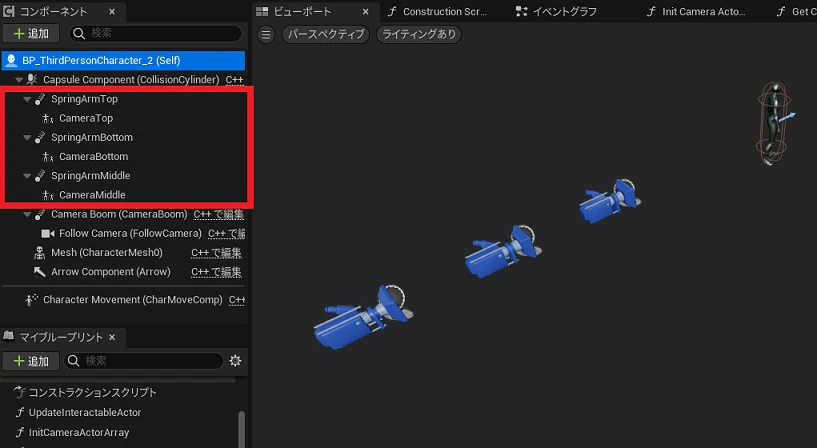Select BP_ThirdPersonCharacter_2 (Self) root row
Viewport: 817px width, 448px height.
pyautogui.click(x=123, y=60)
